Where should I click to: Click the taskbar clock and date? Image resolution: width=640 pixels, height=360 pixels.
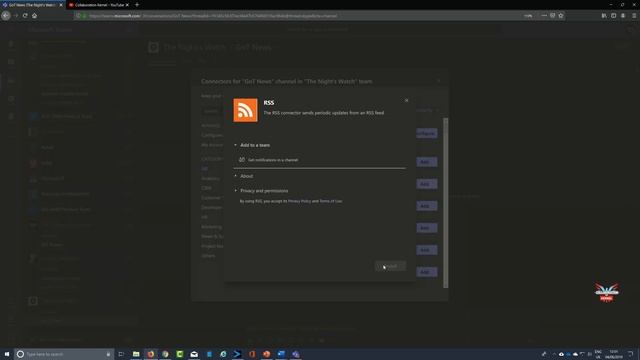(x=614, y=354)
